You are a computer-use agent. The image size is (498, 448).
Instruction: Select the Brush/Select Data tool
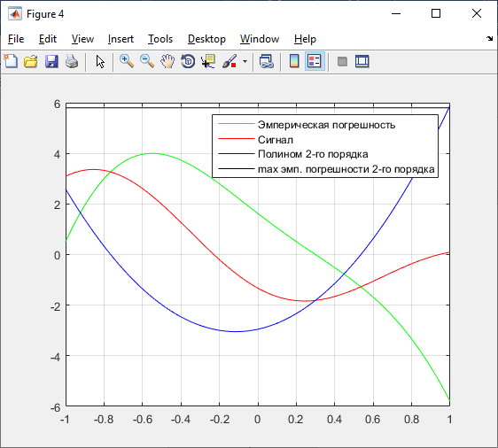click(230, 61)
